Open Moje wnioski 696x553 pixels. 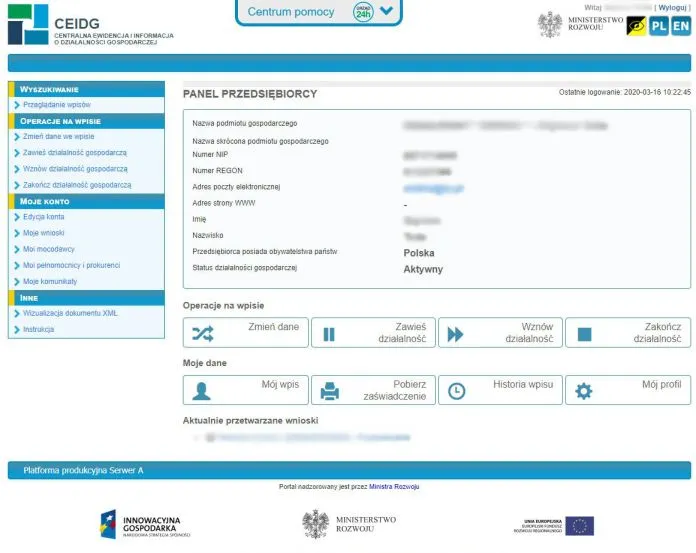pyautogui.click(x=44, y=233)
